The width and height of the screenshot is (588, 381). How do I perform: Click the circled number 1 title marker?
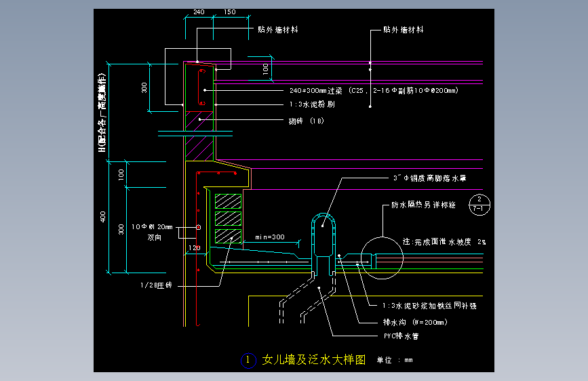tap(248, 361)
